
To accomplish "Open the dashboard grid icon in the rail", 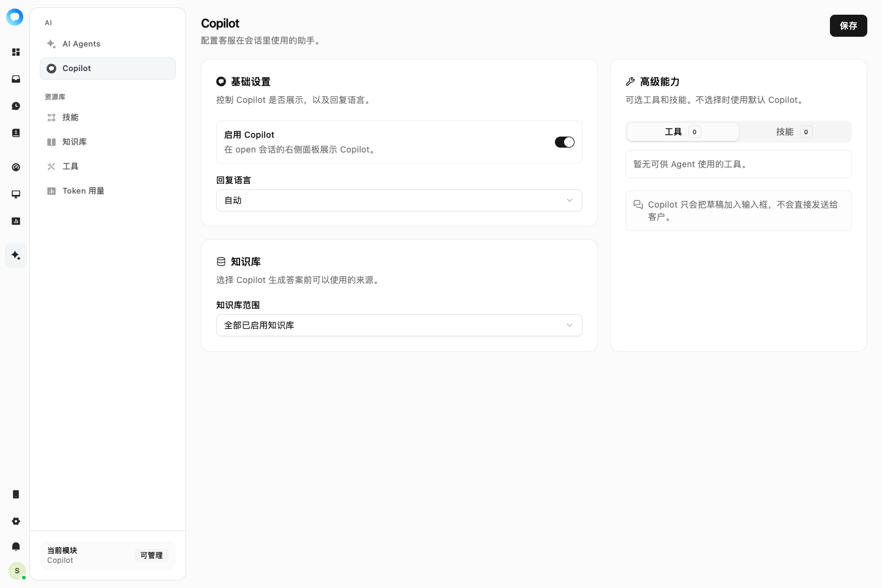I will coord(16,52).
